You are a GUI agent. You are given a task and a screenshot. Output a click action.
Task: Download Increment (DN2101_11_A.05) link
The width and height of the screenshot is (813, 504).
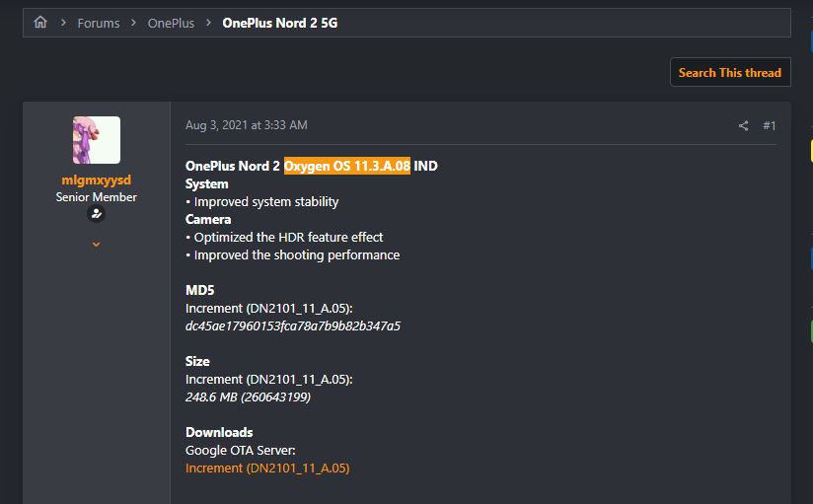click(267, 468)
